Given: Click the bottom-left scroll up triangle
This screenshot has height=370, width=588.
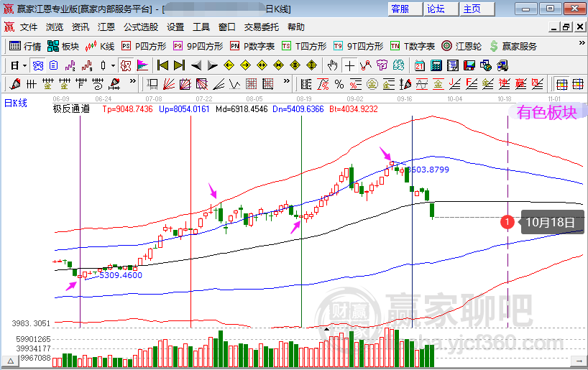Looking at the screenshot, I should pyautogui.click(x=11, y=361).
